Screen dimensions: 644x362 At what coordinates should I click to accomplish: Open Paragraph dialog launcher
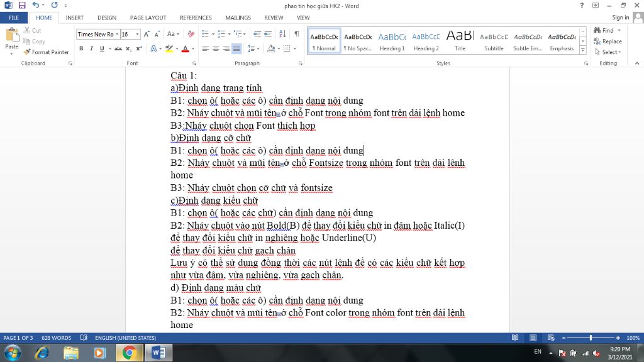(300, 63)
